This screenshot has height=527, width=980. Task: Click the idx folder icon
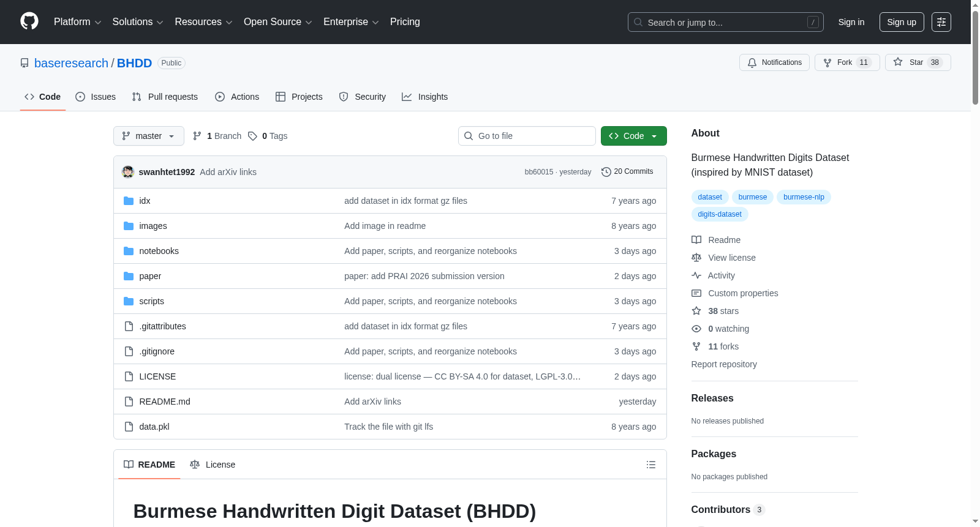pyautogui.click(x=129, y=201)
